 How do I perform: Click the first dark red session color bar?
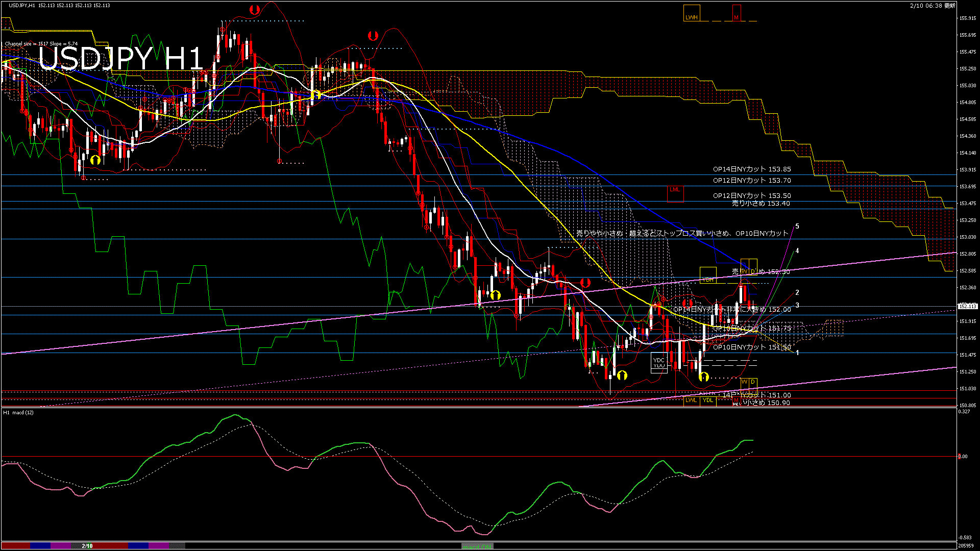15,546
